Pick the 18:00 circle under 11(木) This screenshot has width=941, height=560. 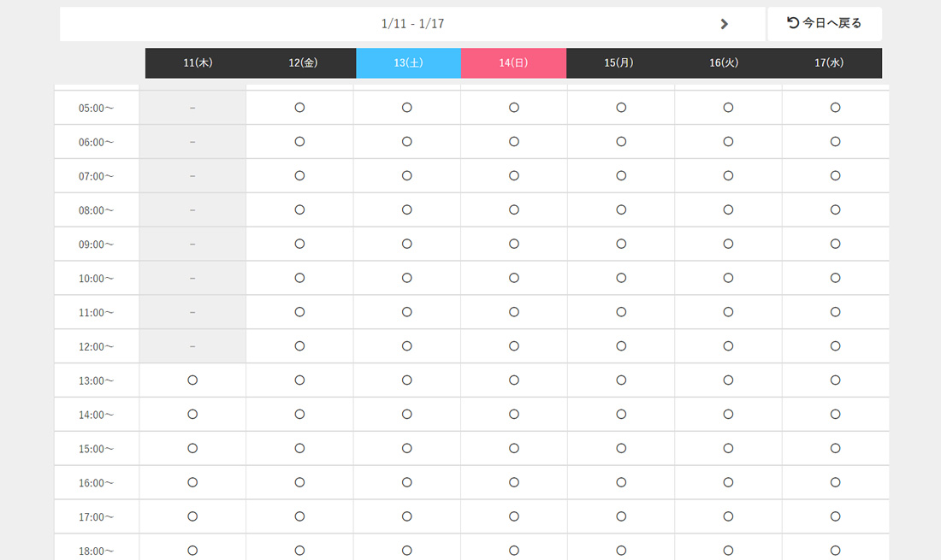click(x=192, y=551)
